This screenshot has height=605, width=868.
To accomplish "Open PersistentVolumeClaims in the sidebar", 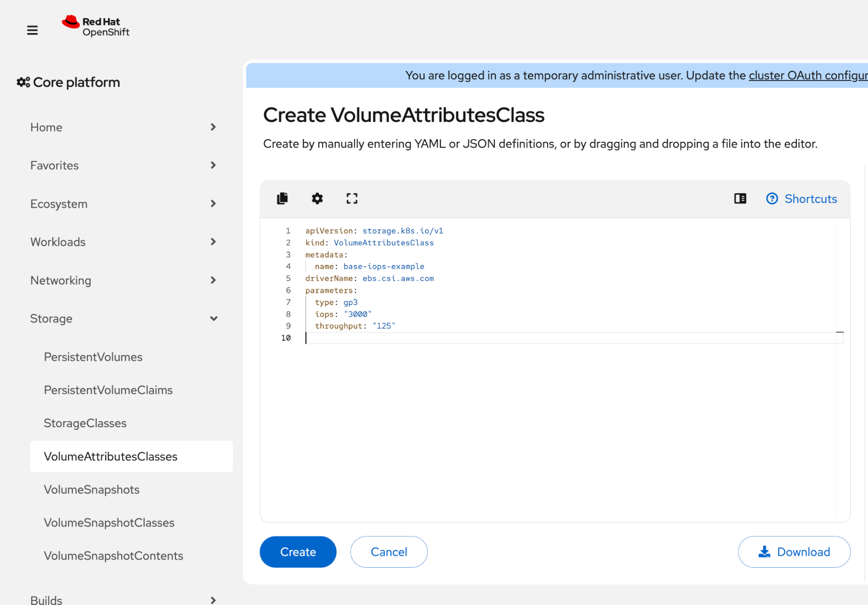I will [108, 390].
